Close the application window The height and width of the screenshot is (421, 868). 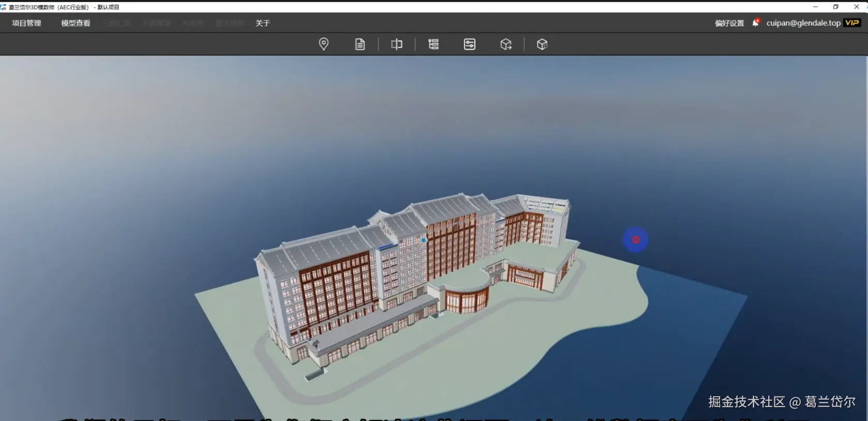[857, 7]
